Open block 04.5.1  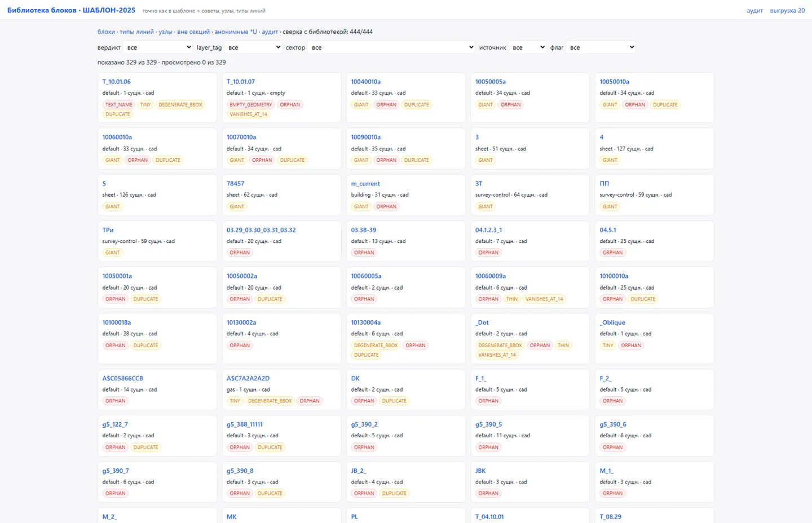pyautogui.click(x=608, y=230)
